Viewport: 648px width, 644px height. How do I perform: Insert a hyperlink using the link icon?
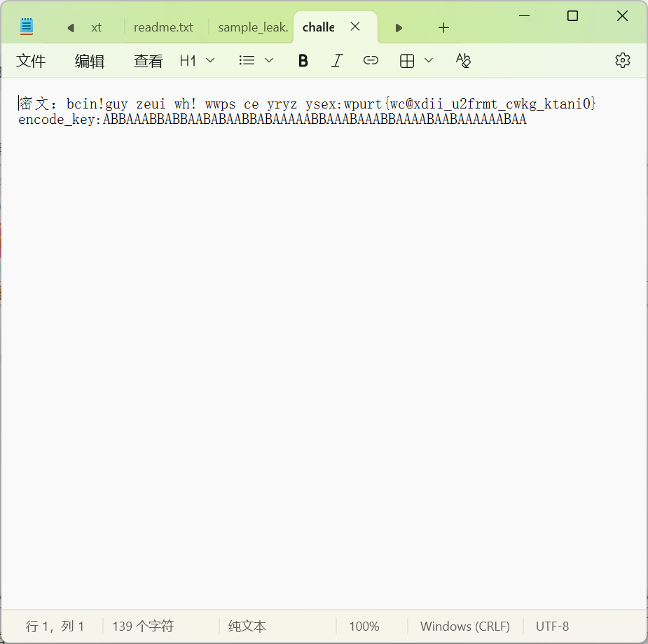(x=371, y=61)
